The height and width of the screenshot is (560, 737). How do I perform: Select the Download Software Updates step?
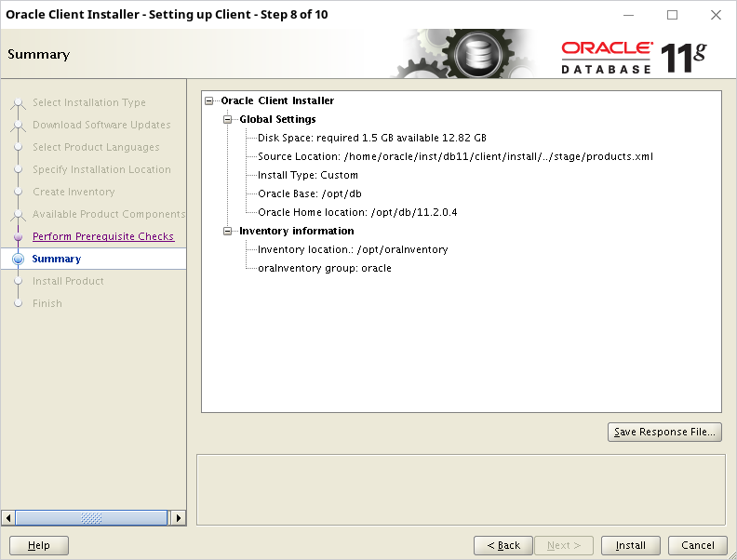click(x=101, y=125)
